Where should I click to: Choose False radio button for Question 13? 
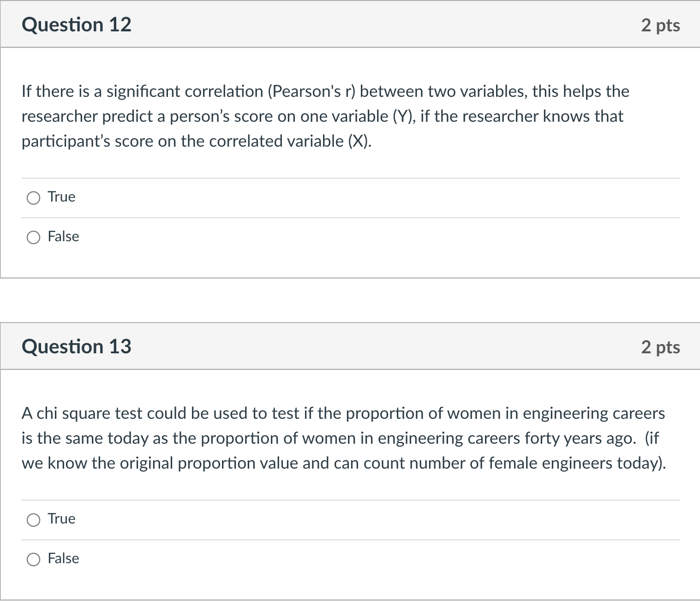pos(33,559)
